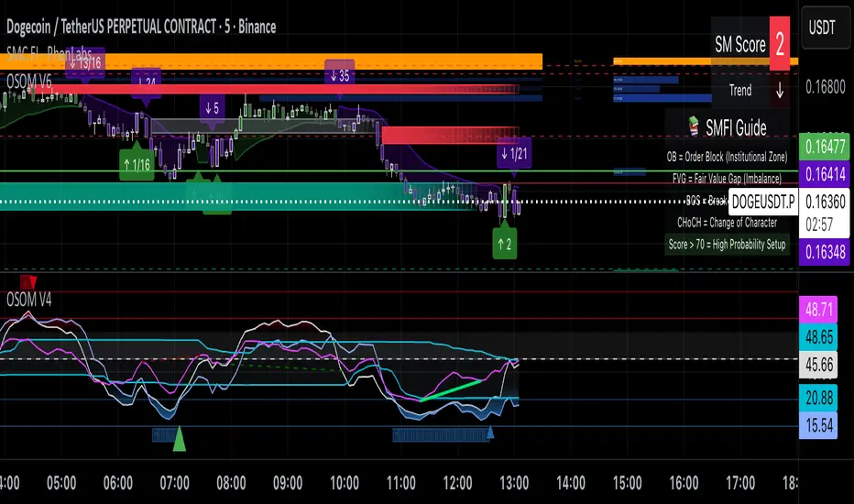Click the purple down-arrow '5' label

213,108
